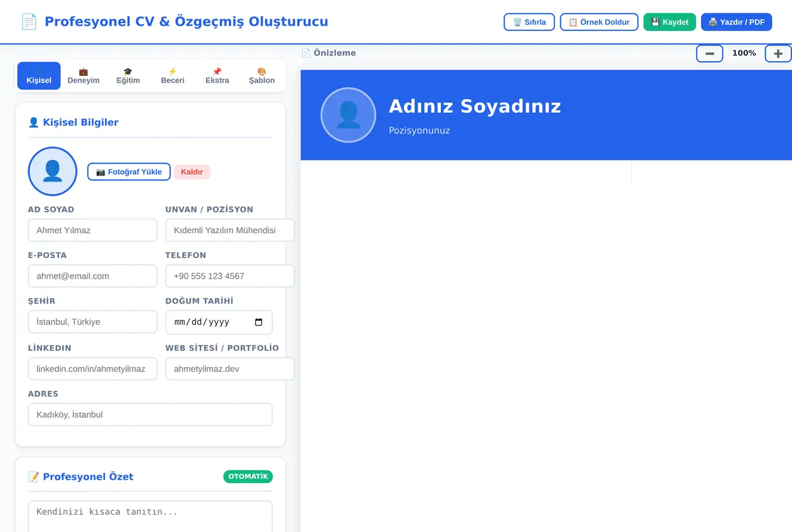Remove photo with Kaldır button

tap(192, 172)
